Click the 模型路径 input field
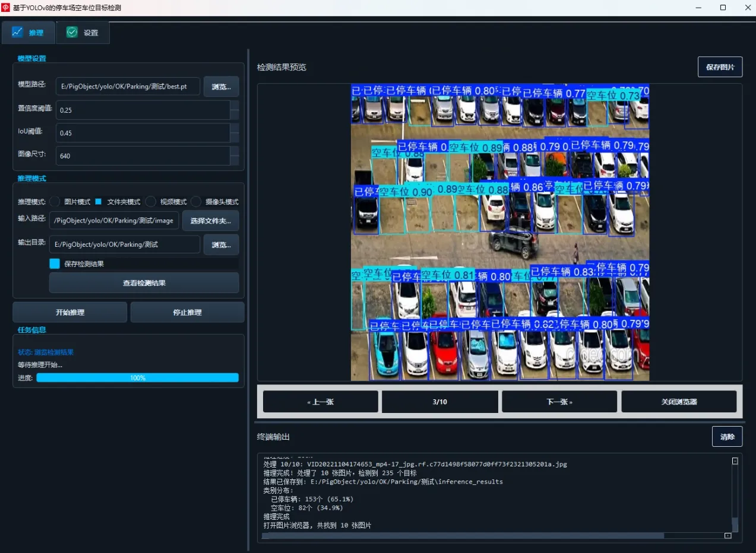 click(x=128, y=87)
